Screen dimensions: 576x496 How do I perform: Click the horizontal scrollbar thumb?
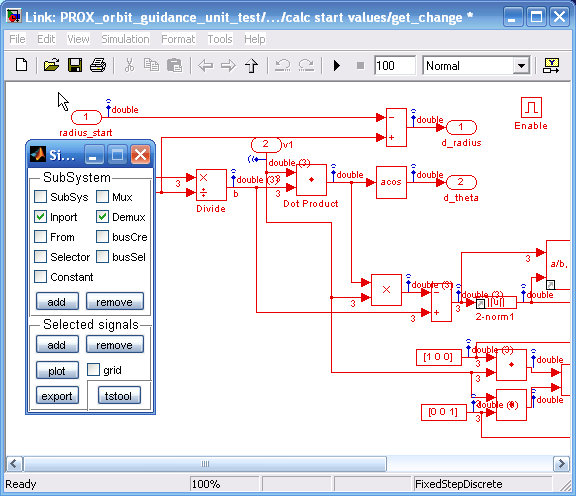(x=205, y=464)
